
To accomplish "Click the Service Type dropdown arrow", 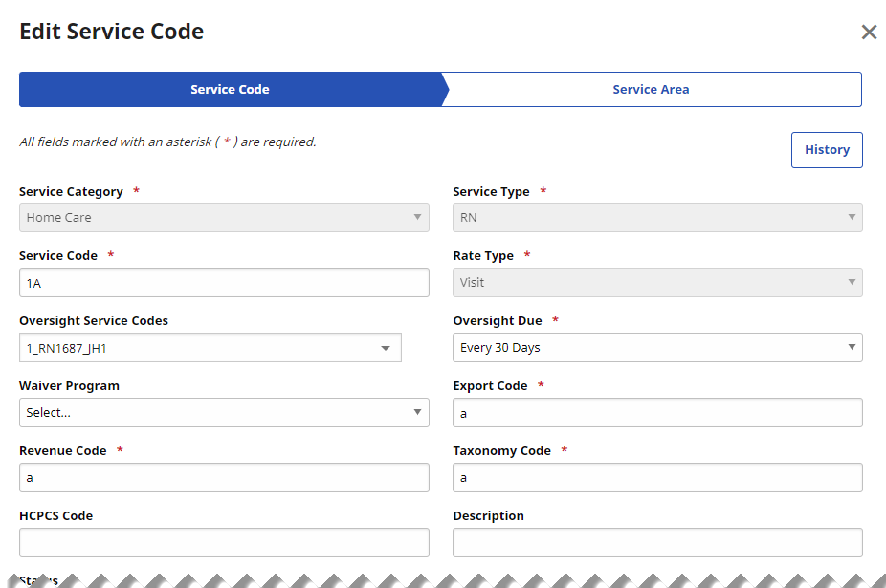I will click(x=852, y=217).
